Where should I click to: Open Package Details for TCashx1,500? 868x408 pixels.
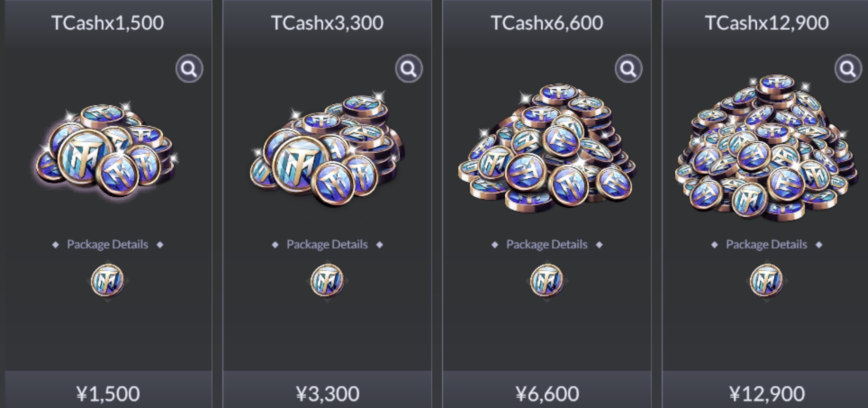(108, 245)
